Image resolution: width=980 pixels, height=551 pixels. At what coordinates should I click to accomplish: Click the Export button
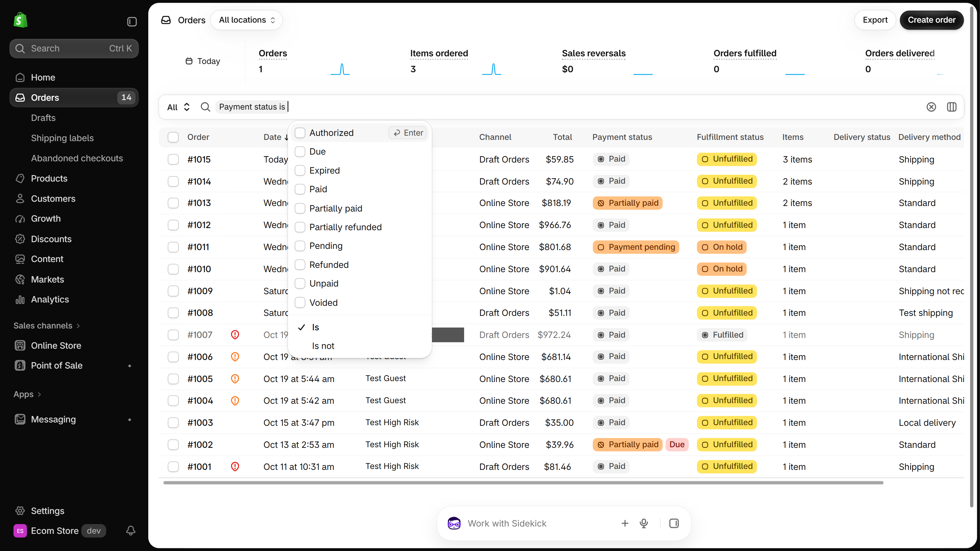point(875,20)
